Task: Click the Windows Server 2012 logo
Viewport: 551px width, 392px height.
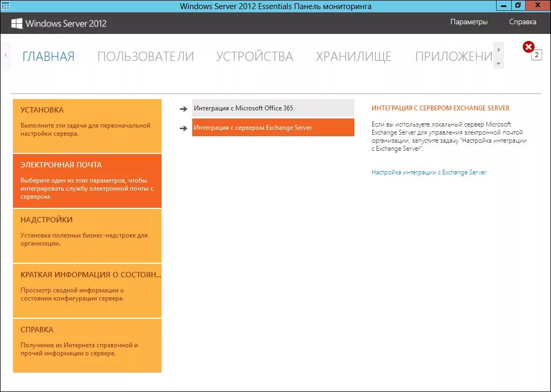Action: (x=59, y=24)
